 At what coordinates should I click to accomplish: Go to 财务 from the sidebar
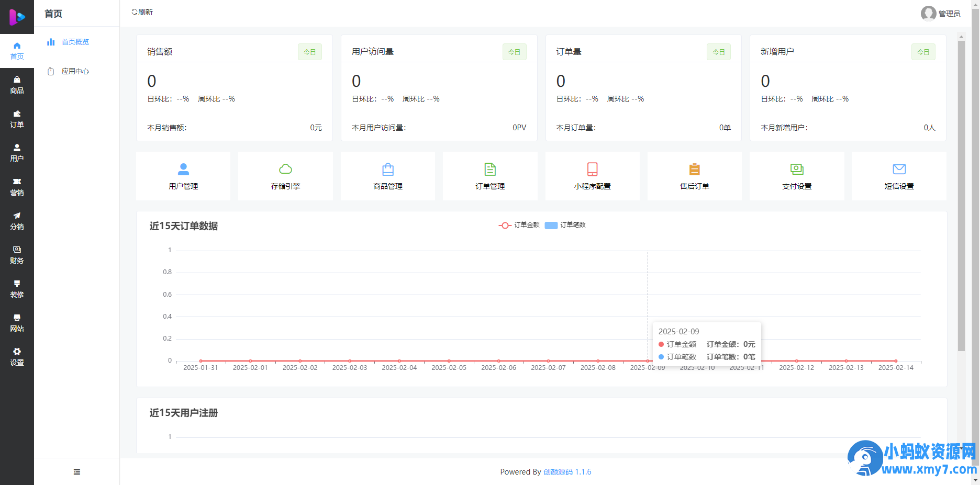point(17,255)
